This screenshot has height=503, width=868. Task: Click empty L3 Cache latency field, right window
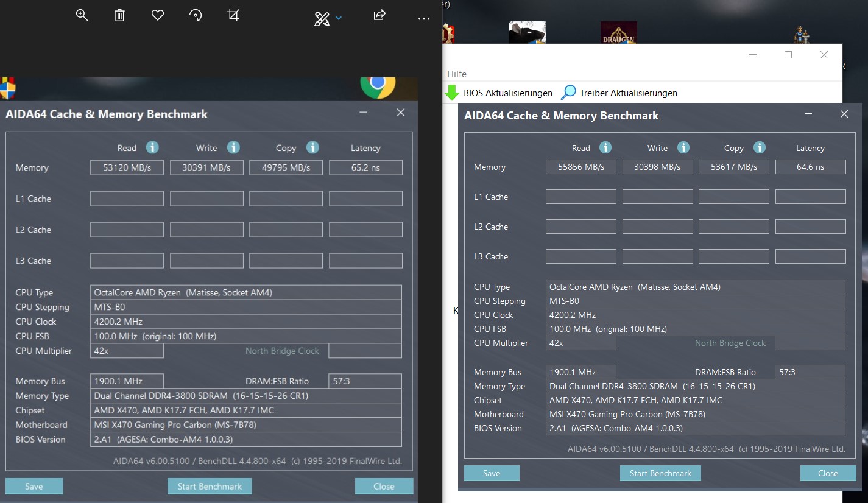(810, 256)
